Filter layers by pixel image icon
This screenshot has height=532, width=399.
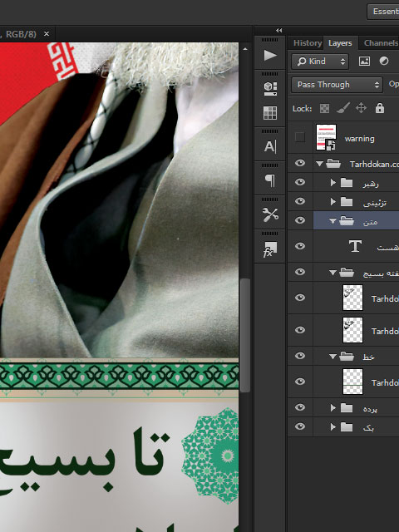click(x=364, y=61)
